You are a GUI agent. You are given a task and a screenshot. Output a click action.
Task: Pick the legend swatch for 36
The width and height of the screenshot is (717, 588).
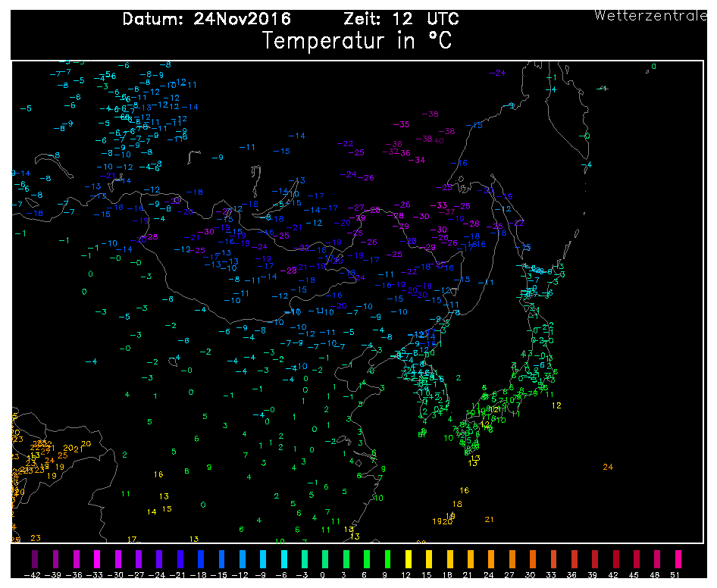coord(573,559)
